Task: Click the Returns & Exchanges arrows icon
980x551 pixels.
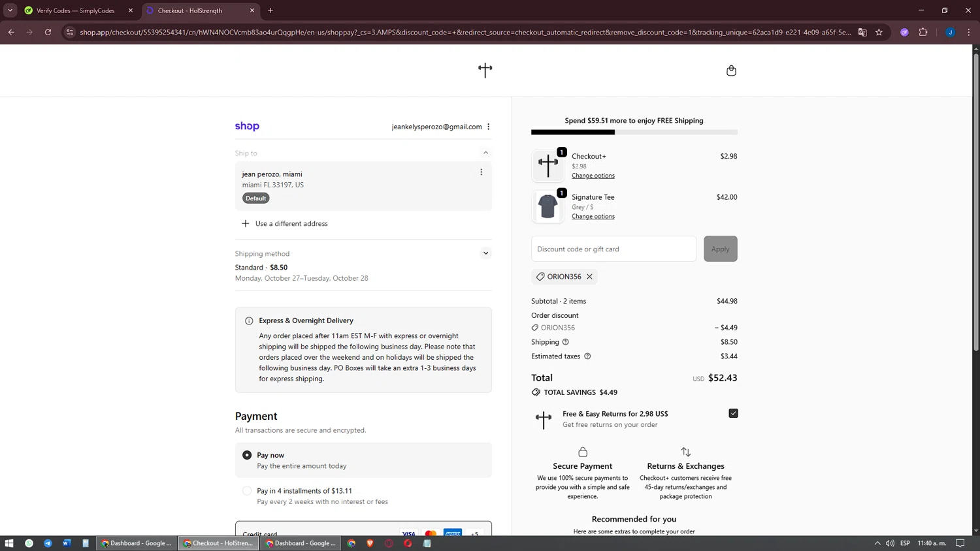Action: 686,452
